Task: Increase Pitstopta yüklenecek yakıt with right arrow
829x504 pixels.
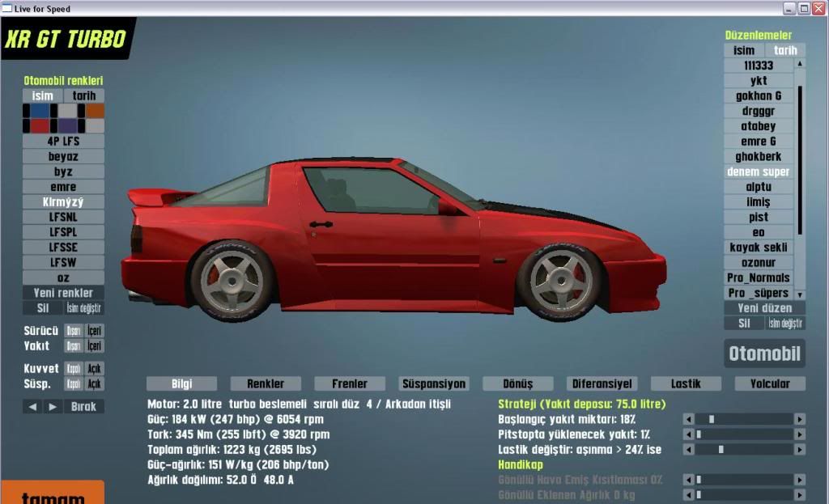Action: 799,434
